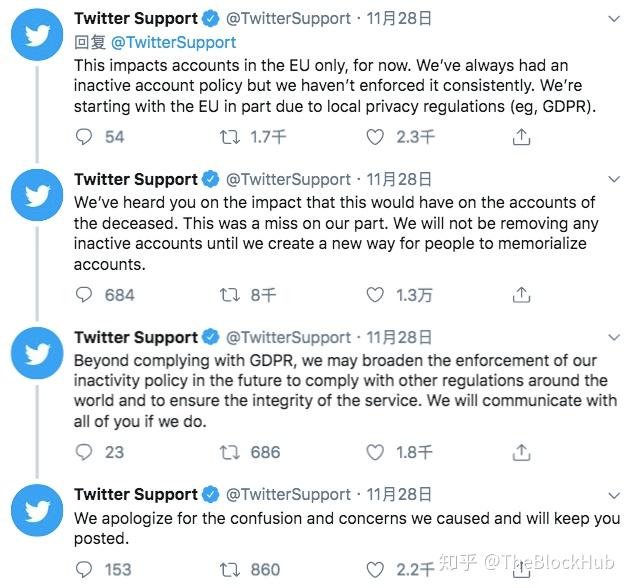Image resolution: width=631 pixels, height=588 pixels.
Task: Share the memorialize accounts tweet
Action: [521, 295]
